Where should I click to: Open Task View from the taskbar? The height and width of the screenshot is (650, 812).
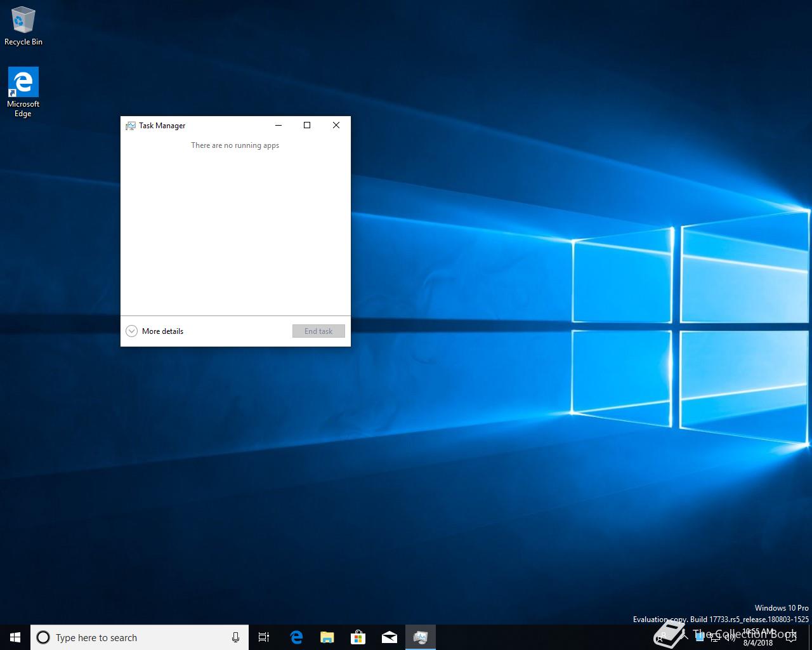coord(264,637)
